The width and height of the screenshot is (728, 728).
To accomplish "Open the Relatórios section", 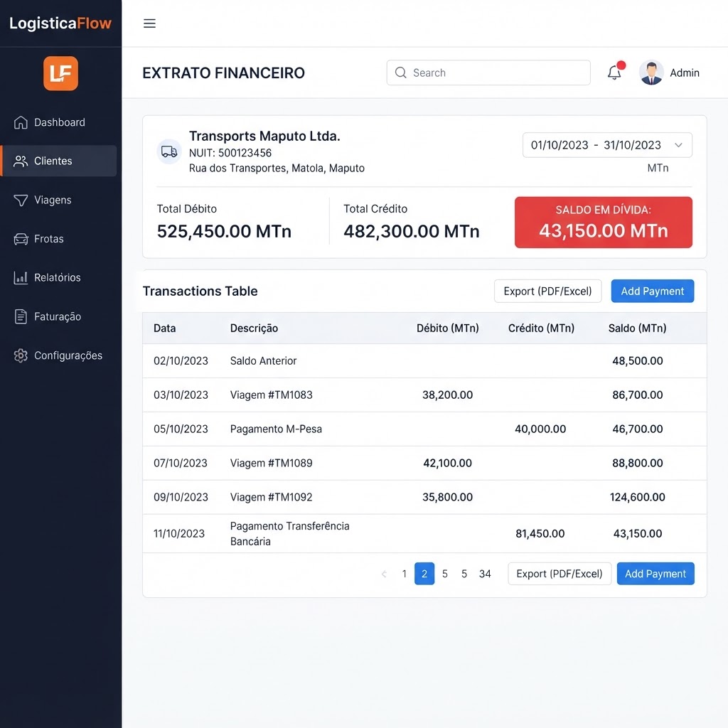I will 59,278.
